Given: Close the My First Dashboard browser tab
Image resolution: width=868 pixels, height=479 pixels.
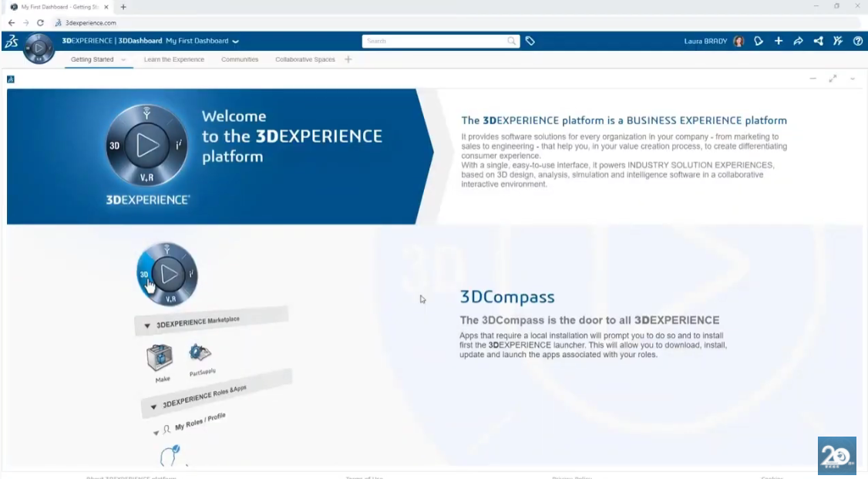Looking at the screenshot, I should [106, 7].
